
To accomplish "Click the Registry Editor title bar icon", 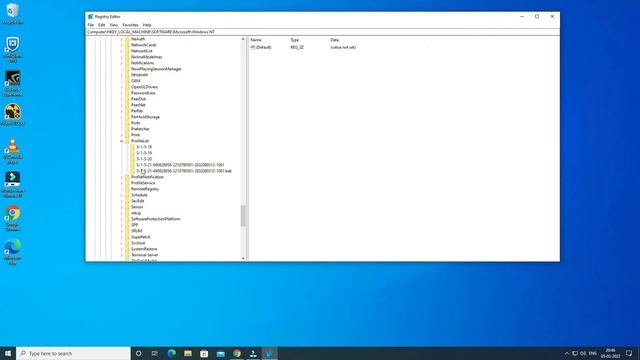I will (x=90, y=17).
